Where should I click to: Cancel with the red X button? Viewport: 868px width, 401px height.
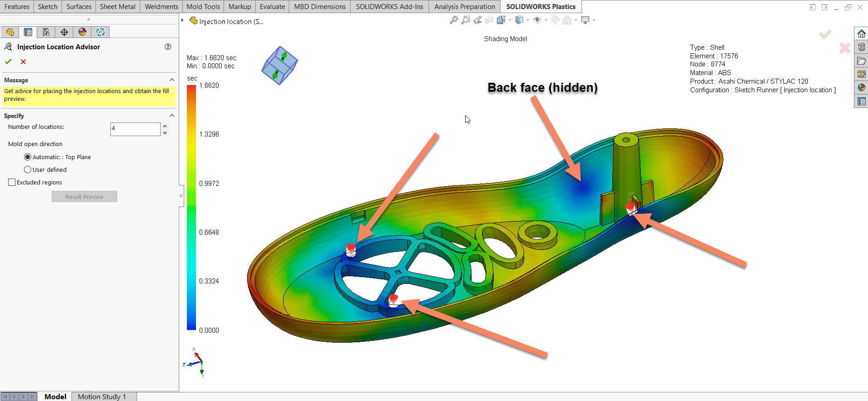[x=24, y=61]
